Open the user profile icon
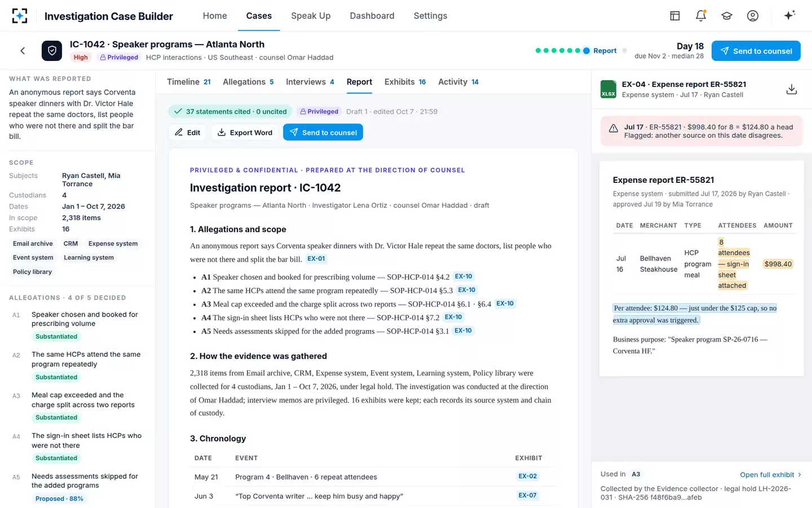The height and width of the screenshot is (508, 812). (753, 16)
